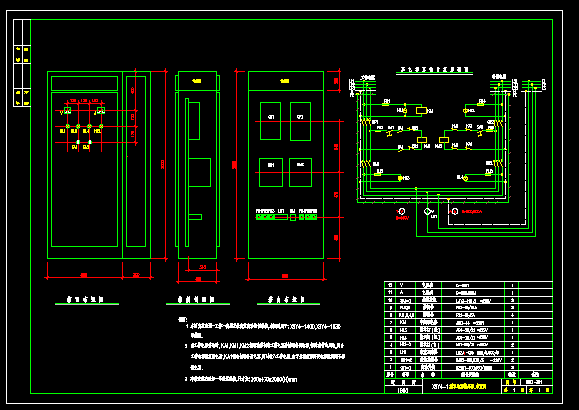
Task: Click the yellow label atop the rear view
Action: click(x=285, y=81)
